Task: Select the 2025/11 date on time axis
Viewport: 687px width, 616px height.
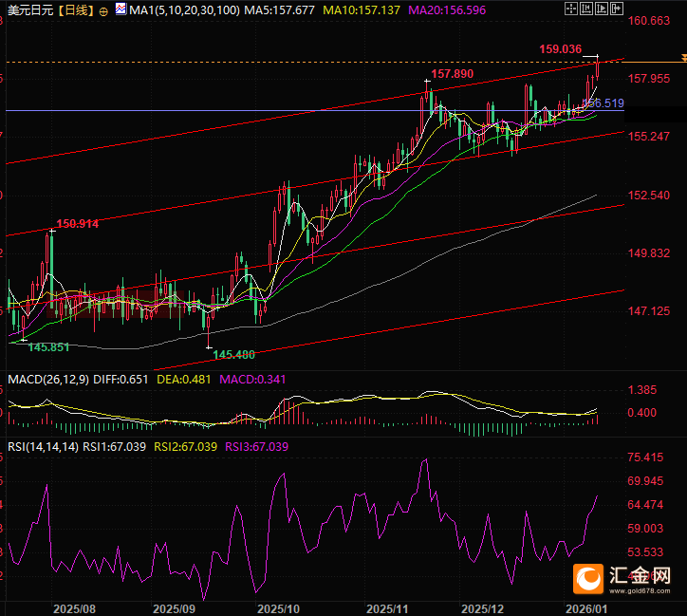Action: coord(386,608)
